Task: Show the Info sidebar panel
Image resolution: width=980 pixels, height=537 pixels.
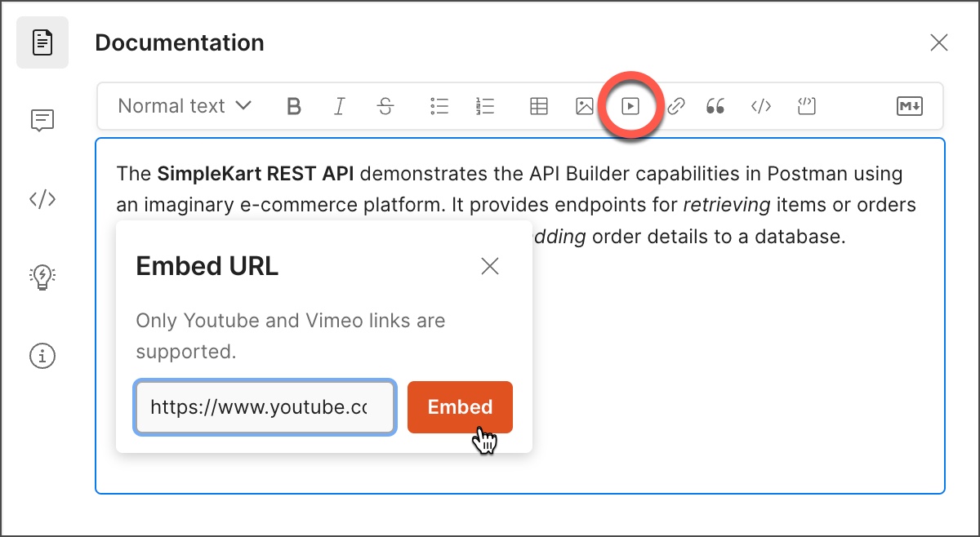Action: coord(42,356)
